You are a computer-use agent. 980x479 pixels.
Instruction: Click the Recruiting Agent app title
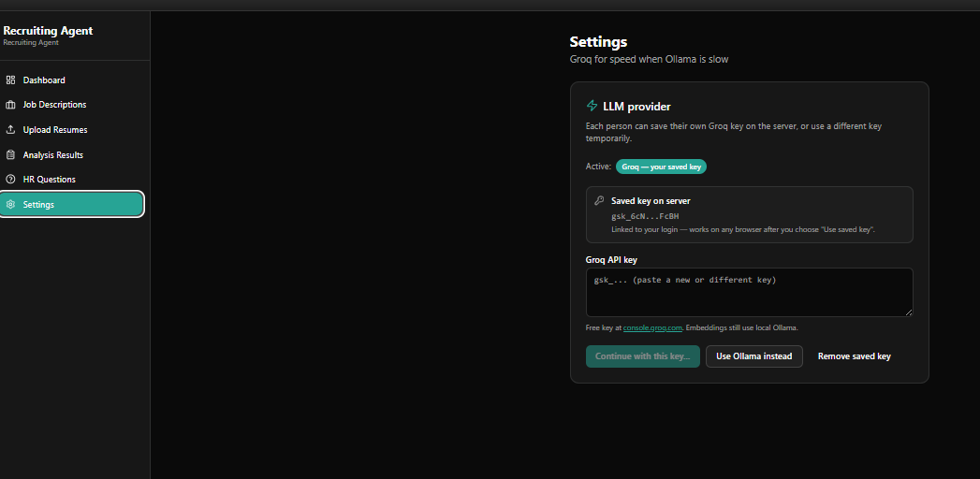point(48,31)
